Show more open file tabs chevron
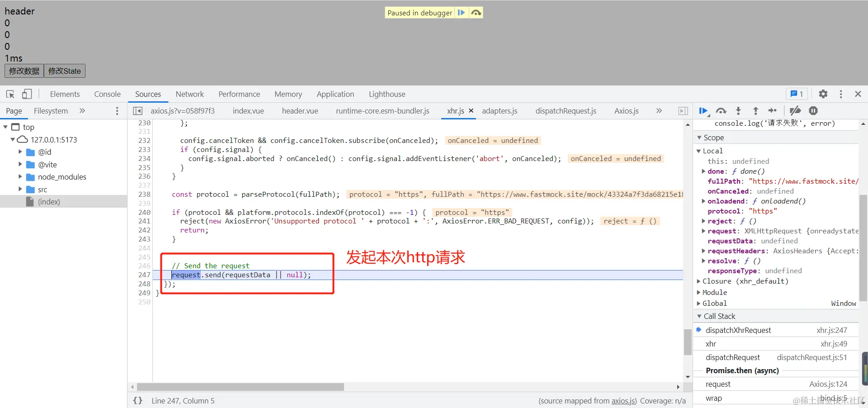The height and width of the screenshot is (408, 868). click(659, 111)
